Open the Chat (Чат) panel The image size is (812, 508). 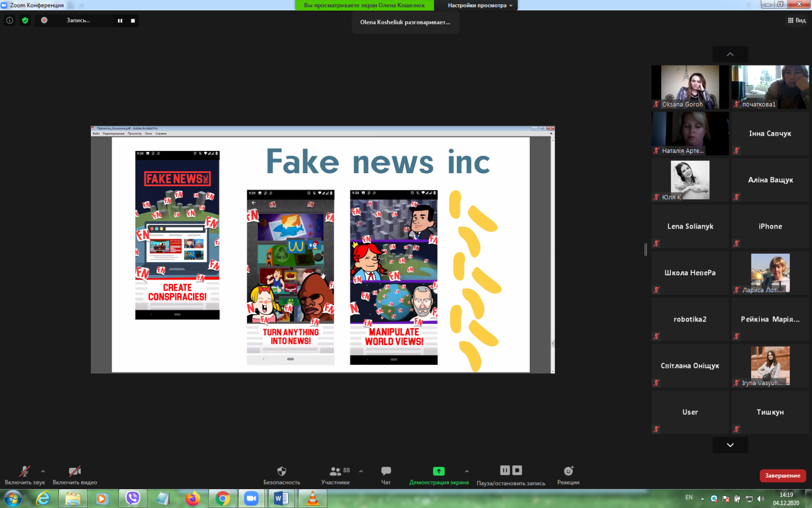click(386, 471)
